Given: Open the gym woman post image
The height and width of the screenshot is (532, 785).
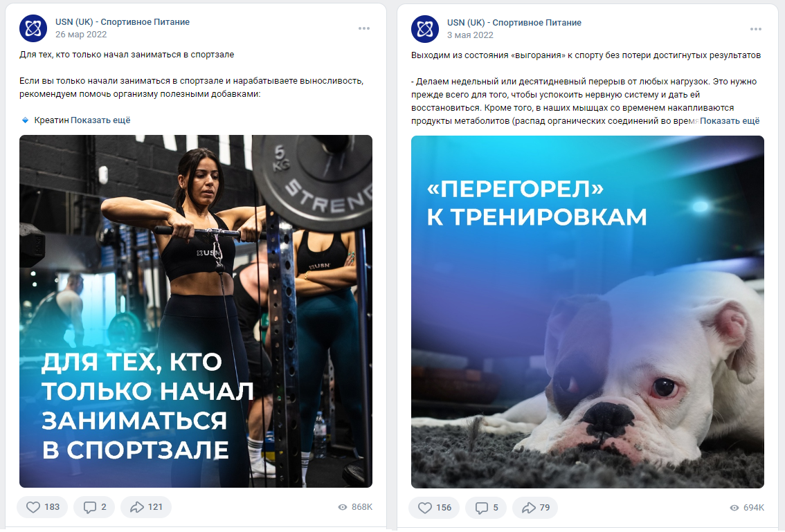Looking at the screenshot, I should 196,311.
